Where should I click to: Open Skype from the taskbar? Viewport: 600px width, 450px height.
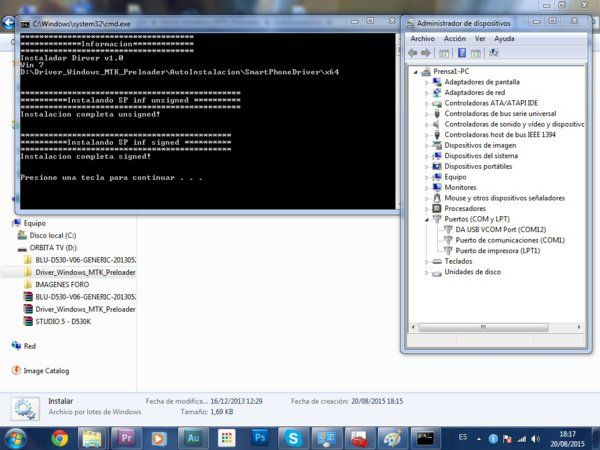tap(293, 439)
